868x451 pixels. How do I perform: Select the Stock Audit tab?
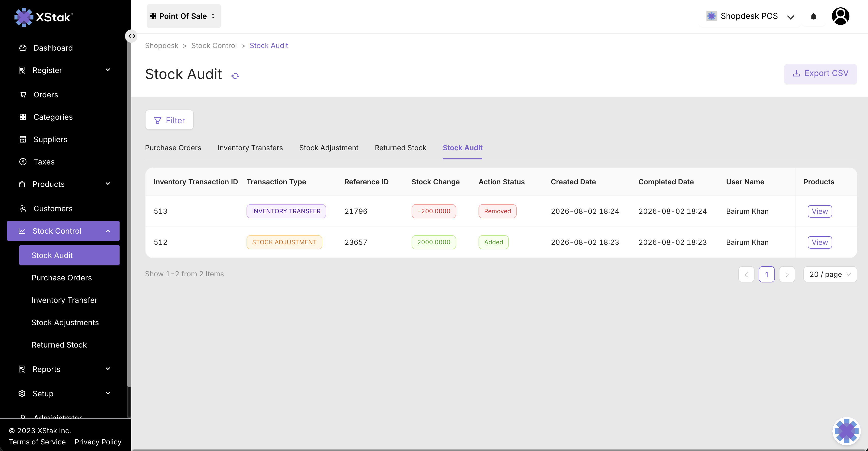[x=462, y=147]
